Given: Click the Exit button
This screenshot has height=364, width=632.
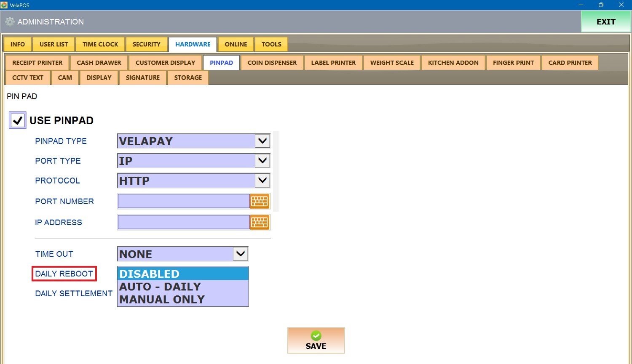Looking at the screenshot, I should coord(605,22).
